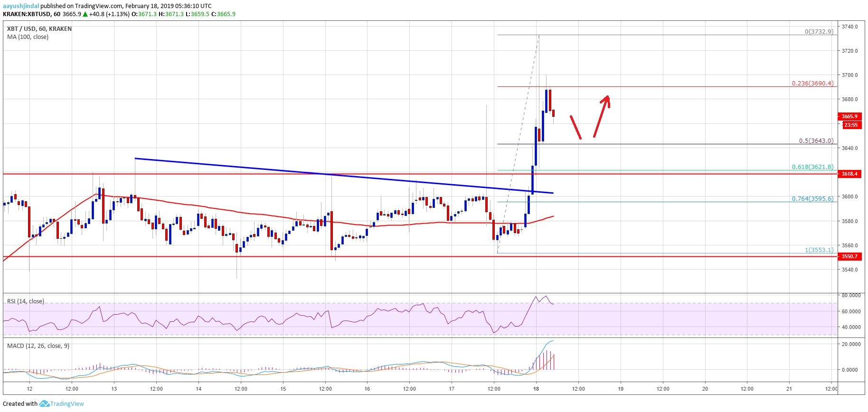Click the +40.8 (+1.13%) price change
This screenshot has height=412, width=868.
(x=109, y=14)
